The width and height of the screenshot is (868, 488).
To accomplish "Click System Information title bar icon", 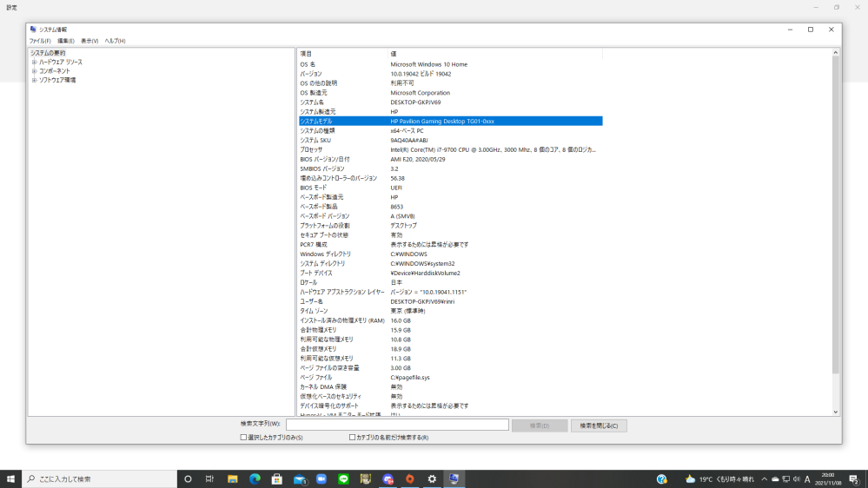I will coord(33,30).
